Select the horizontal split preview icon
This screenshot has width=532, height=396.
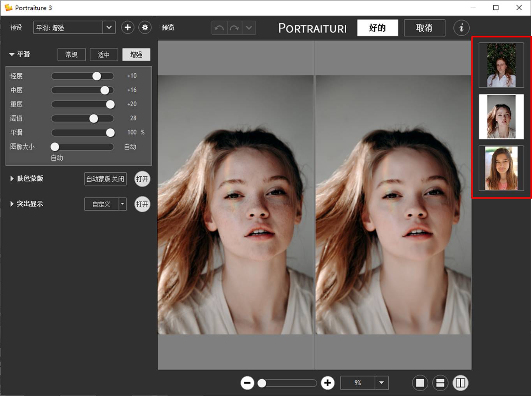[440, 383]
